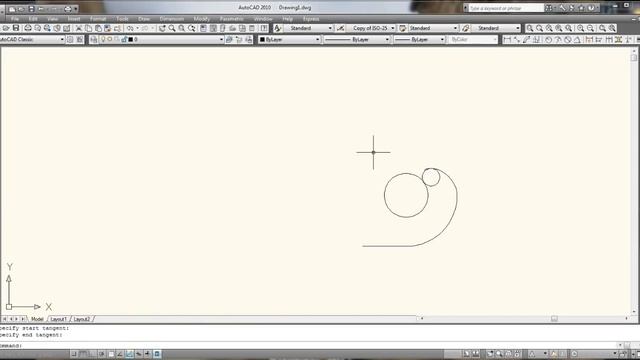
Task: Click the Help question mark toolbar icon
Action: (x=264, y=28)
